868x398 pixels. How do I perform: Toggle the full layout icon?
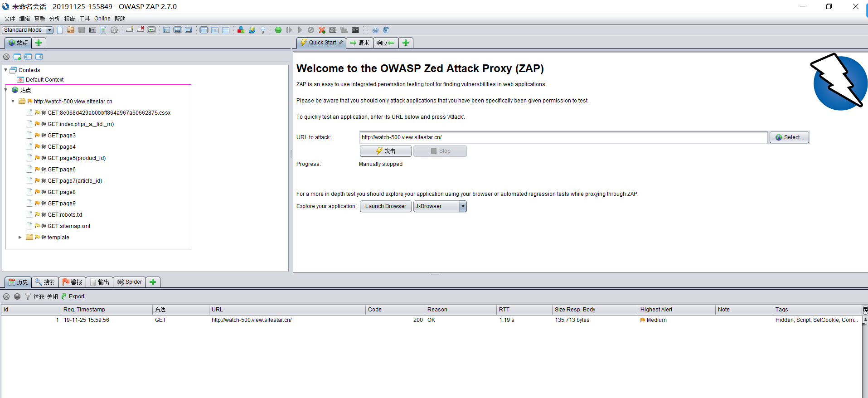189,30
